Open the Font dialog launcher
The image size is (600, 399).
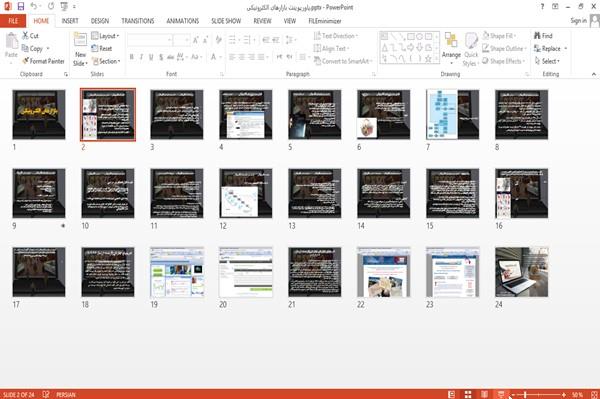coord(221,74)
